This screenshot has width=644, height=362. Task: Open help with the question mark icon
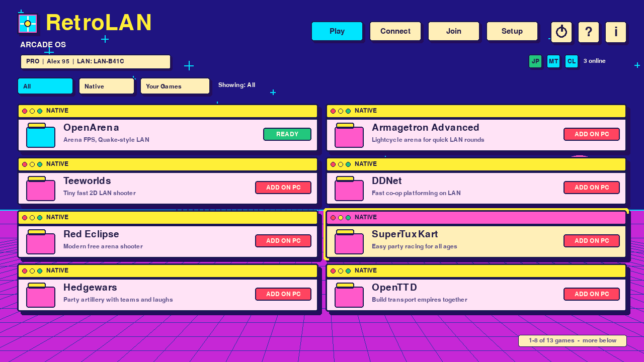[589, 32]
